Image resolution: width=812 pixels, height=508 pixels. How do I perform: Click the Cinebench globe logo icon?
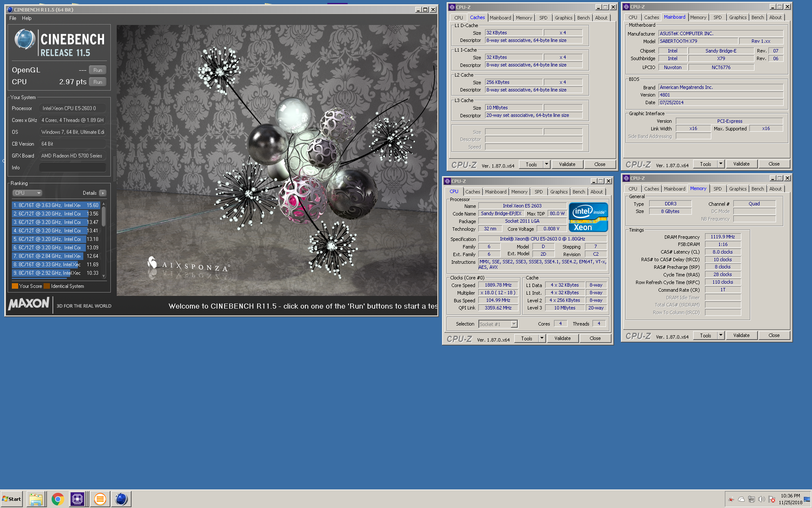pos(25,39)
